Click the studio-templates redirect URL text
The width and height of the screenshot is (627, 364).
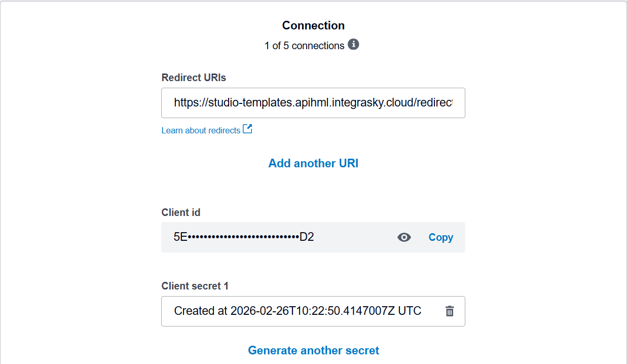[313, 103]
